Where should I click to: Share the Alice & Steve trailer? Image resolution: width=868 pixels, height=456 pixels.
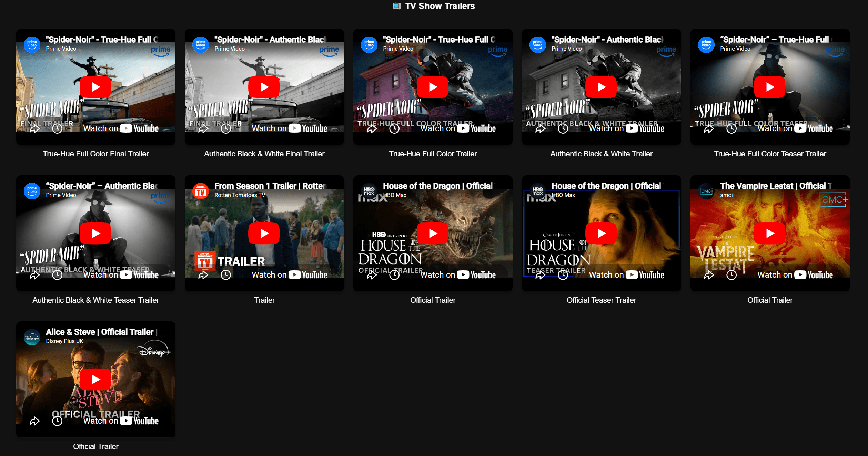(35, 421)
